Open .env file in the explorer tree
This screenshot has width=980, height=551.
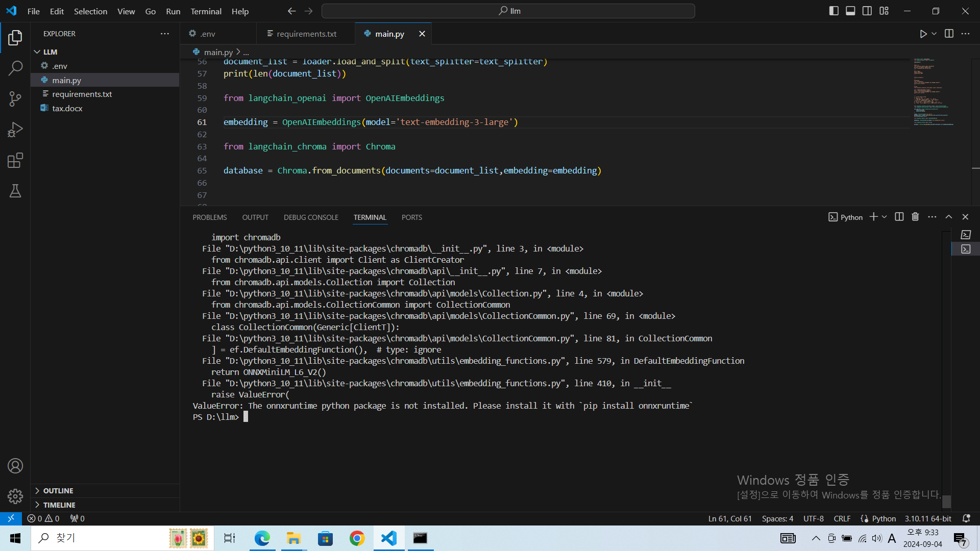coord(105,66)
